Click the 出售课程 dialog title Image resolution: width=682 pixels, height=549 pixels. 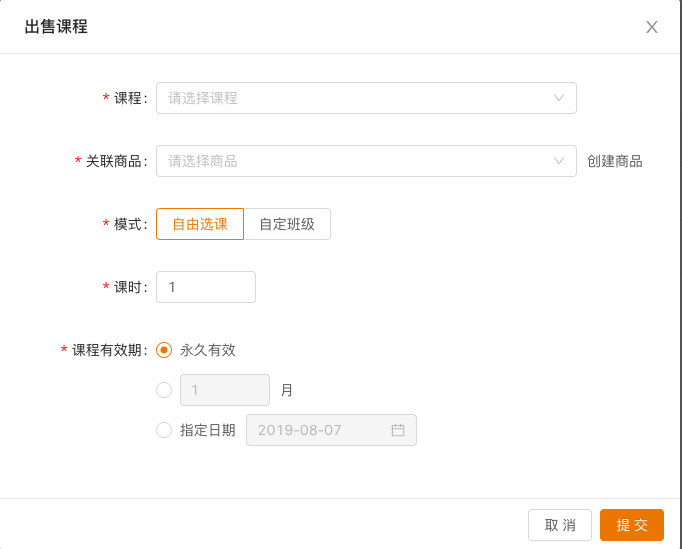pyautogui.click(x=56, y=27)
